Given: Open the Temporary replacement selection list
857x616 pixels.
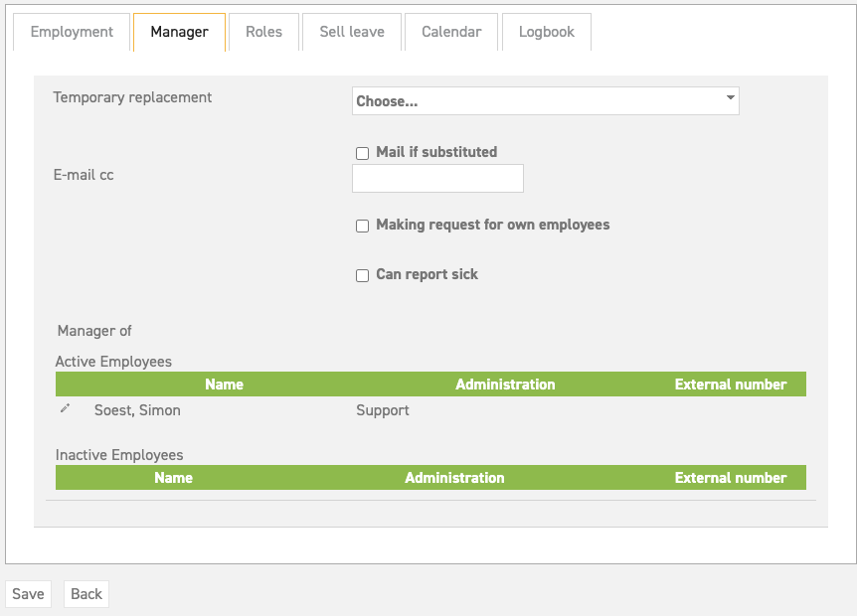Looking at the screenshot, I should point(545,100).
